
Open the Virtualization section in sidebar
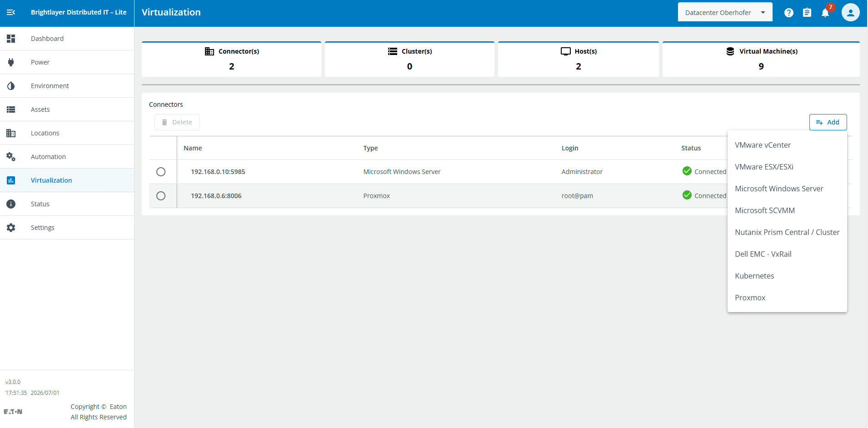point(67,180)
